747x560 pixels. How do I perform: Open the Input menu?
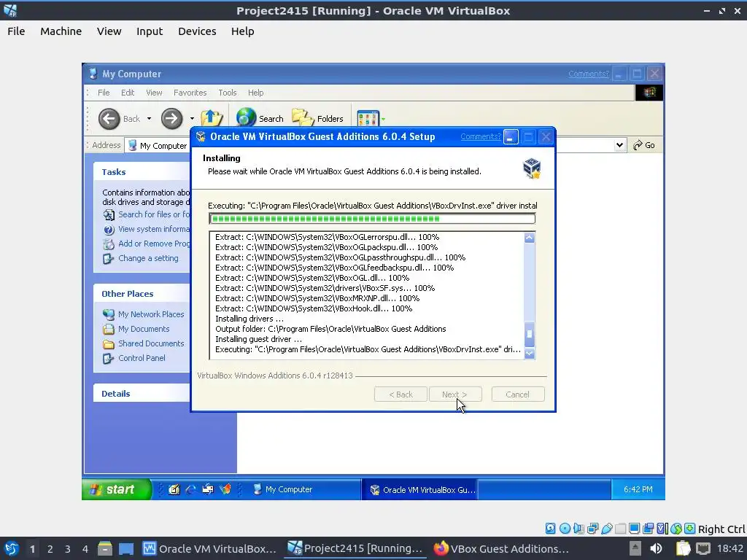point(150,31)
